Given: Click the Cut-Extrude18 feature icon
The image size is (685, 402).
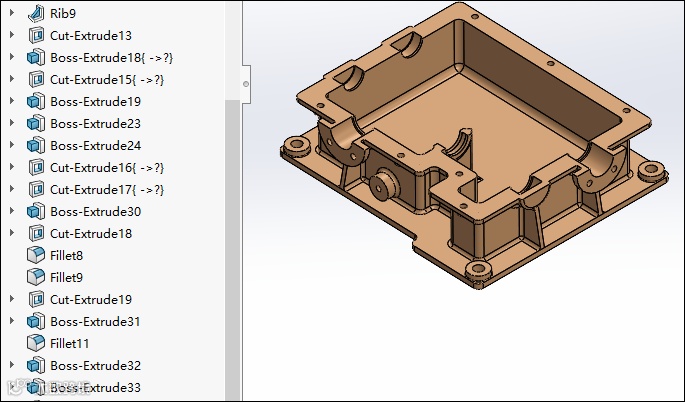Looking at the screenshot, I should (36, 233).
